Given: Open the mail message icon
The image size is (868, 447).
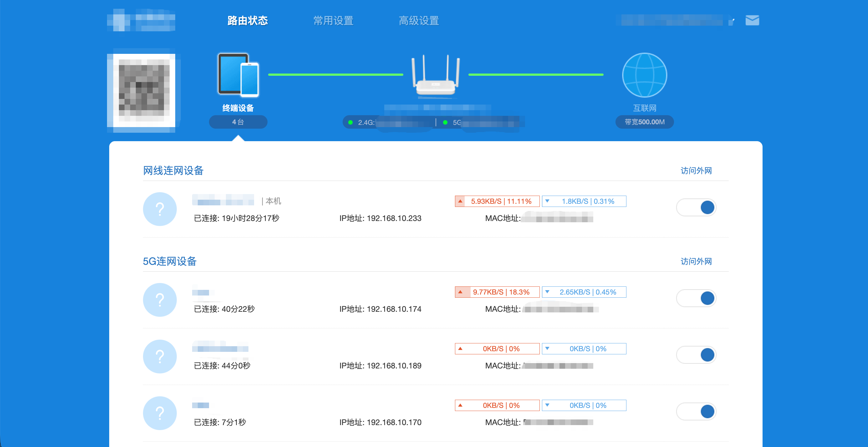Looking at the screenshot, I should (x=752, y=20).
